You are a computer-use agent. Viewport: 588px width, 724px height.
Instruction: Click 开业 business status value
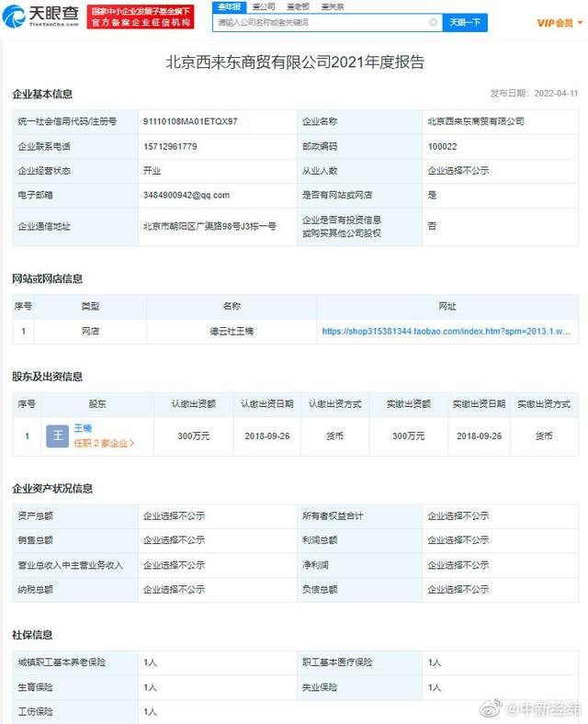tap(152, 171)
